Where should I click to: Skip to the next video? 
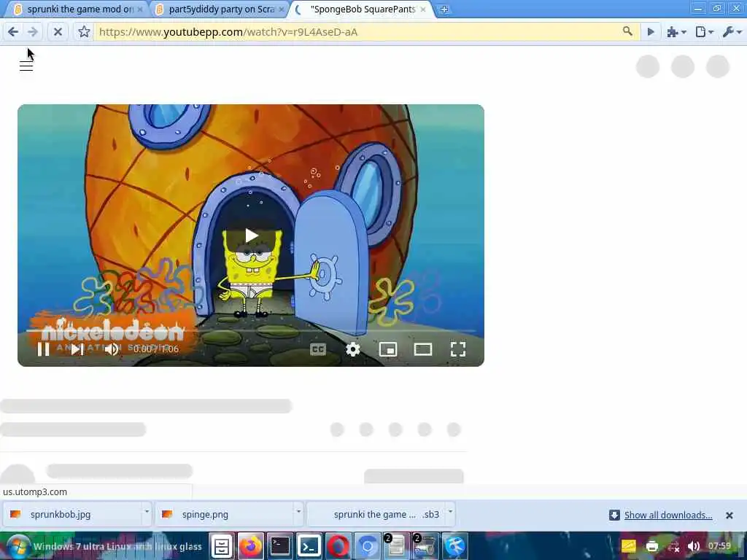(77, 349)
